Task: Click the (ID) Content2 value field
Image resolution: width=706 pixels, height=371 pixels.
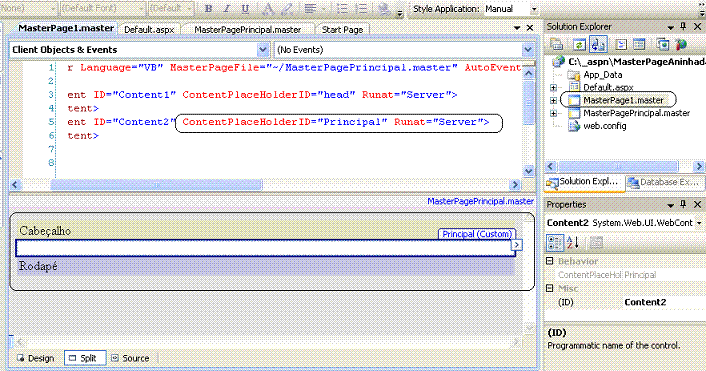Action: 664,302
